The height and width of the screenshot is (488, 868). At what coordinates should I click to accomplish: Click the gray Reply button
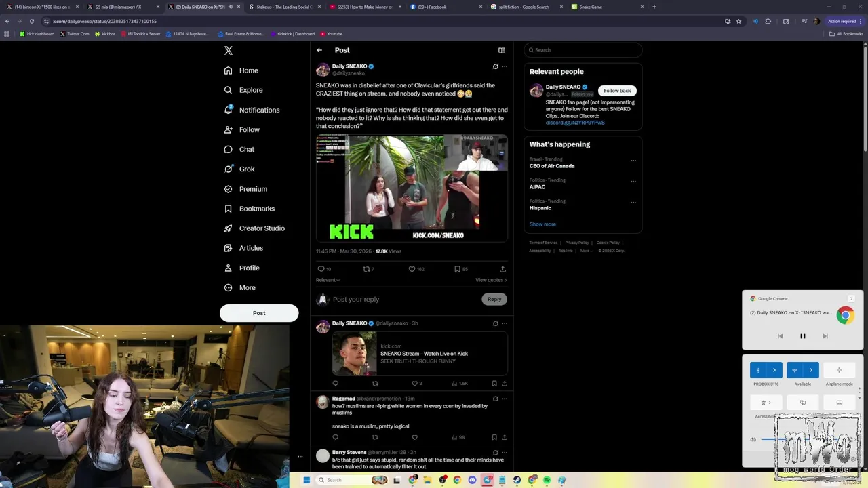point(494,299)
